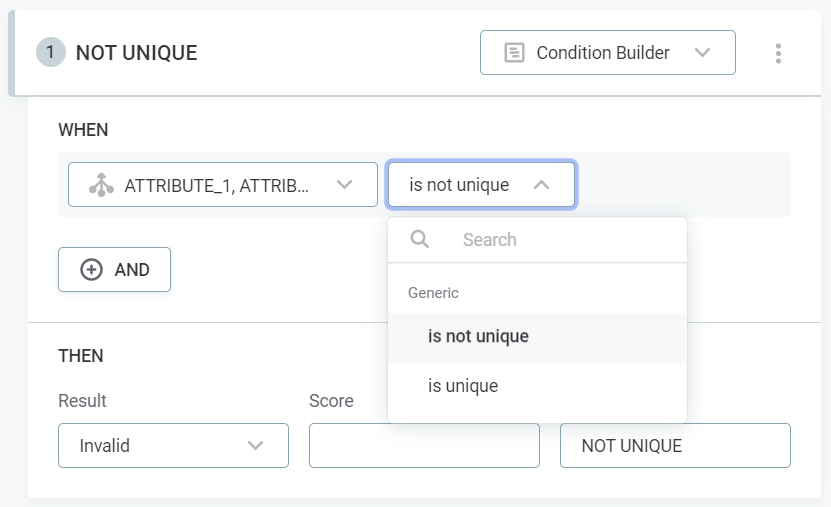Click the field containing NOT UNIQUE text
Screen dimensions: 831x507
click(675, 446)
